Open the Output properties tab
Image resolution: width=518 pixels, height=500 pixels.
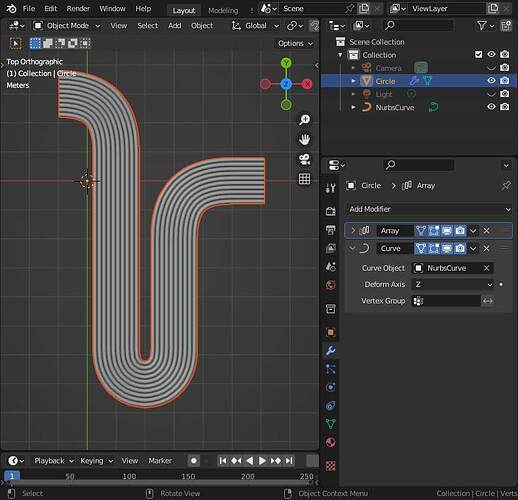[330, 230]
